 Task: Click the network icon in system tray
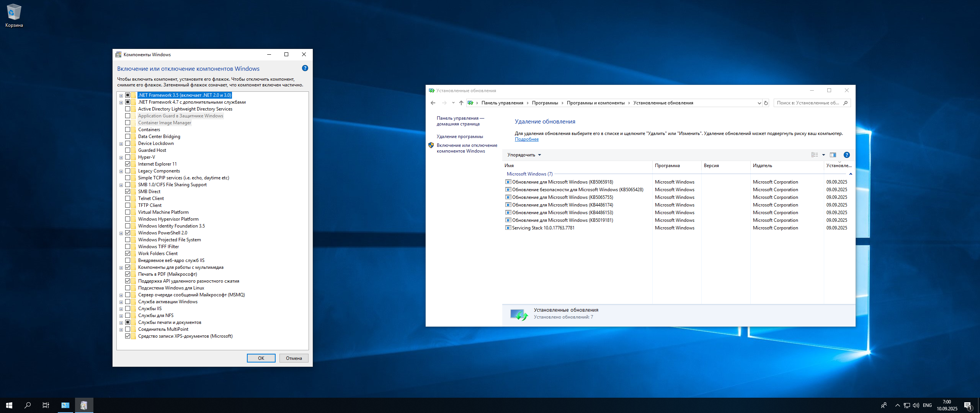point(907,405)
